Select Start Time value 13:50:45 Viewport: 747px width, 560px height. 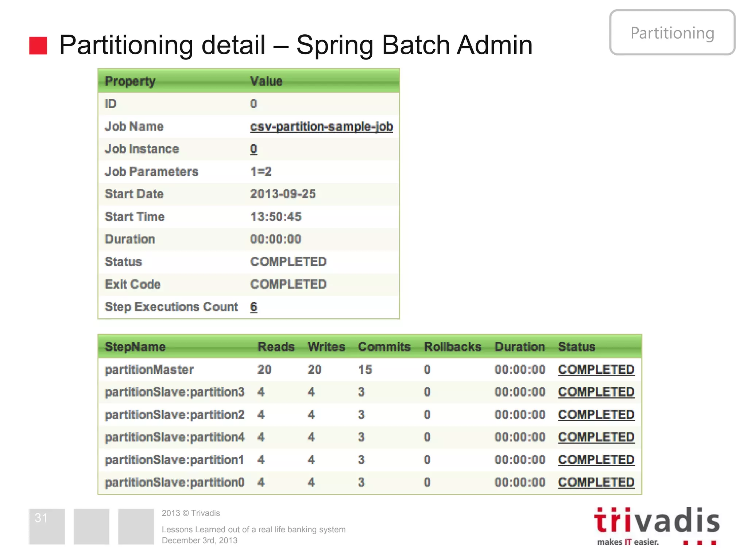coord(276,217)
